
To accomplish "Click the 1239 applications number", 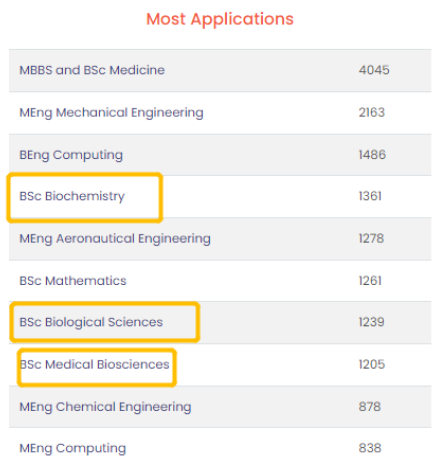I will (372, 322).
